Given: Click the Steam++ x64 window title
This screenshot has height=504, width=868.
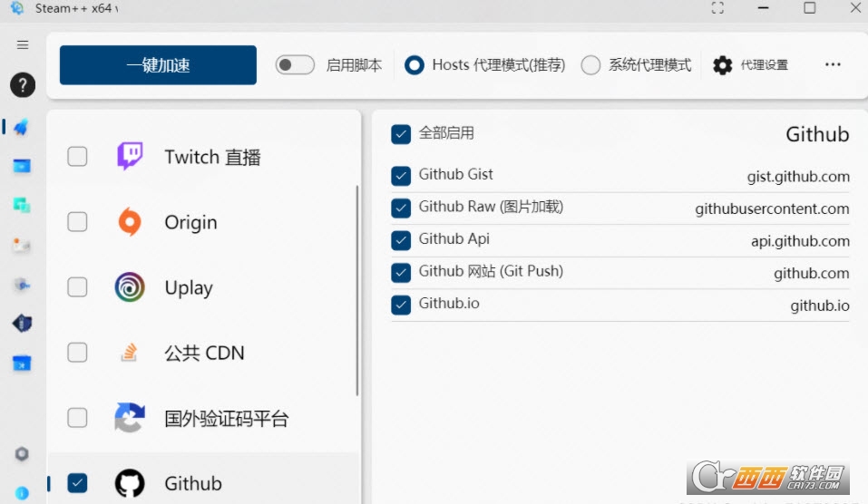Looking at the screenshot, I should coord(76,8).
